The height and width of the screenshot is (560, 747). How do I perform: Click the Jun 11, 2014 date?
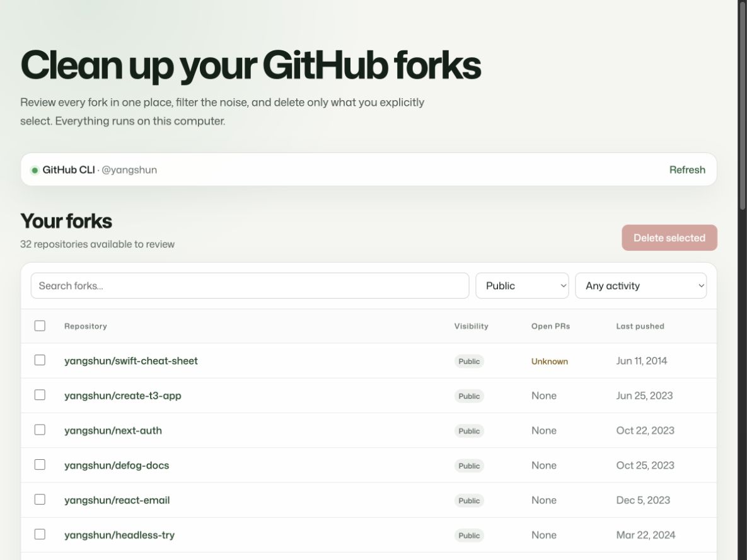[x=642, y=361]
